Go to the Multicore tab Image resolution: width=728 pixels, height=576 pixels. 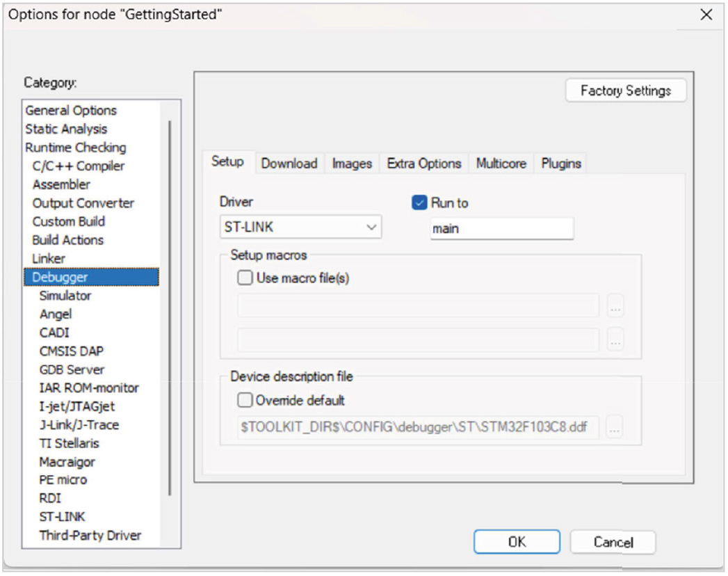coord(501,163)
